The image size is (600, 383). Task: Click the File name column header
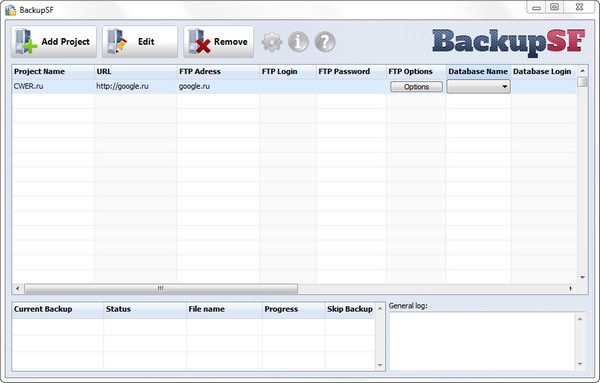tap(224, 309)
